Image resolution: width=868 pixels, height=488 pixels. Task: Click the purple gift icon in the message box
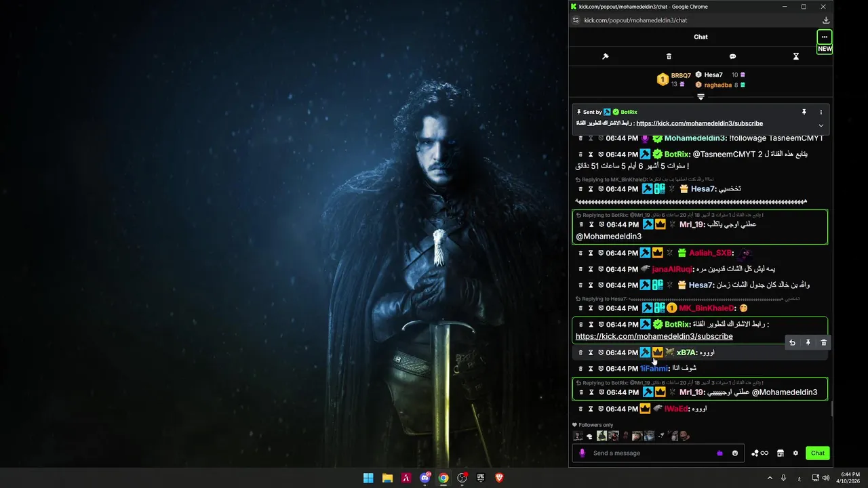tap(719, 453)
